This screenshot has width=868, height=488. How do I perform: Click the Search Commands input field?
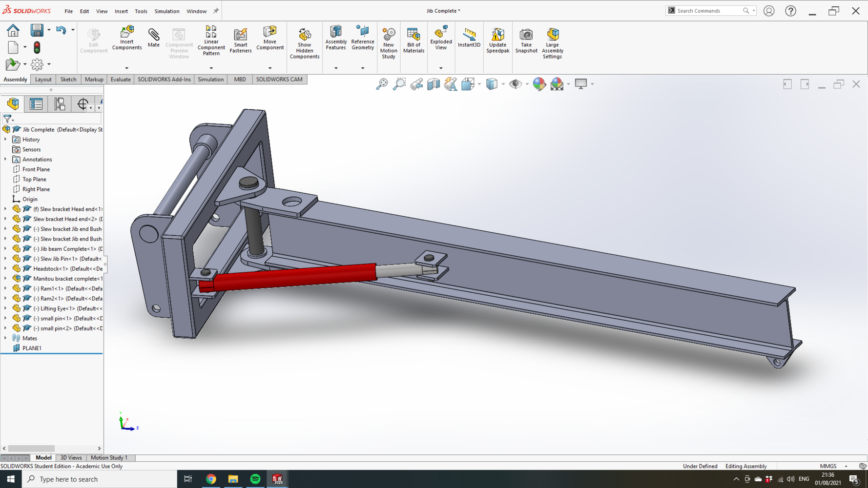coord(708,11)
